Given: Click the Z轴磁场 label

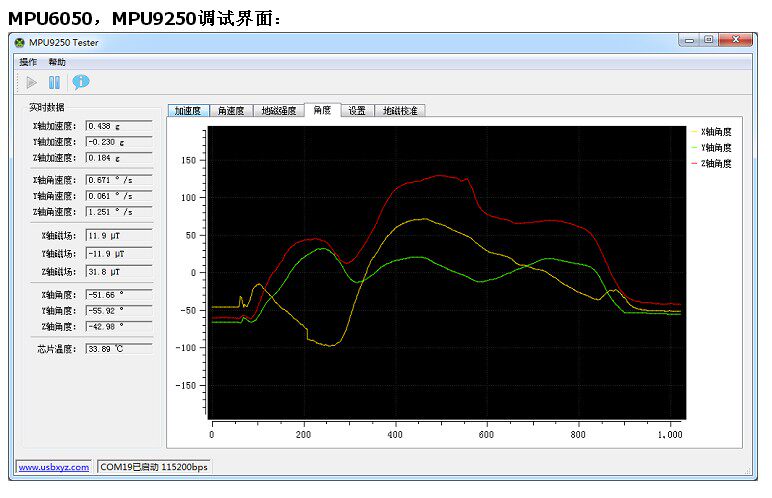Looking at the screenshot, I should pyautogui.click(x=59, y=271).
